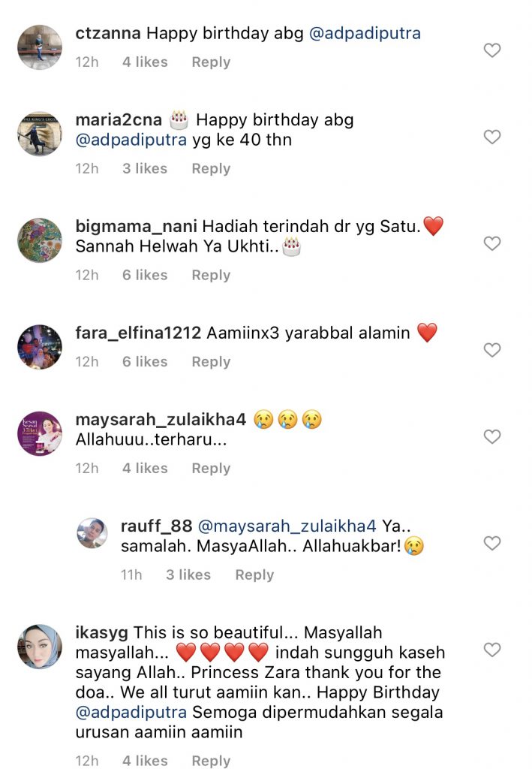Tap heart beside ikasyg's long comment

491,650
